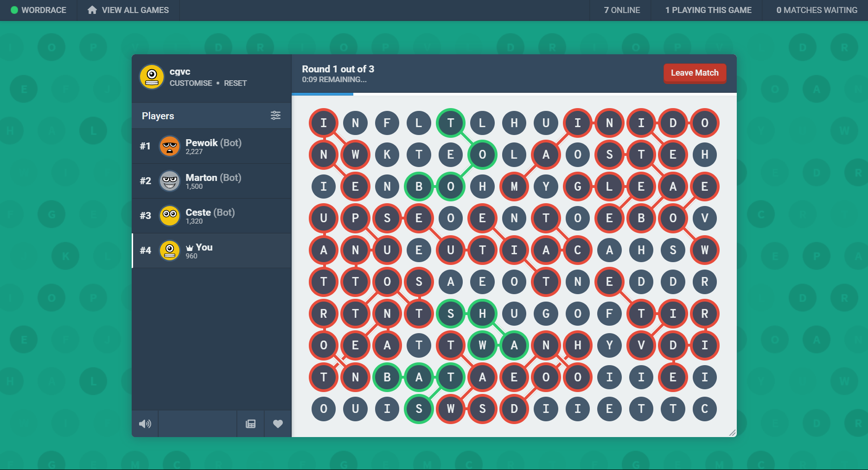
Task: Open VIEW ALL GAMES
Action: point(134,10)
